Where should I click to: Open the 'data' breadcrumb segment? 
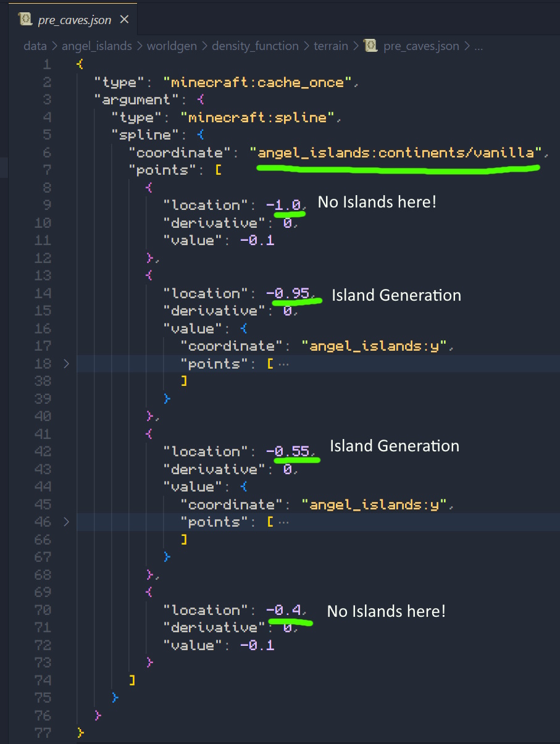click(x=35, y=46)
